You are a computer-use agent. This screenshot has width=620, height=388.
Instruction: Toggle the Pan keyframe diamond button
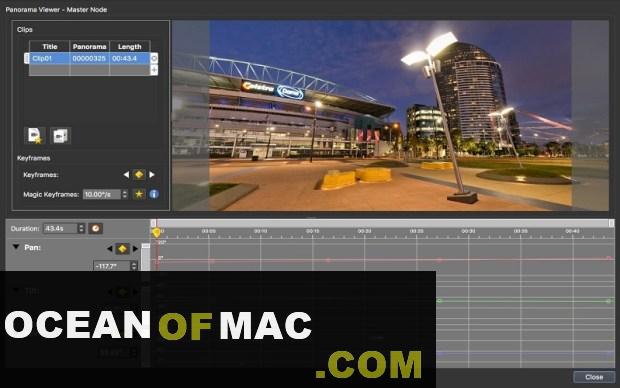coord(122,248)
